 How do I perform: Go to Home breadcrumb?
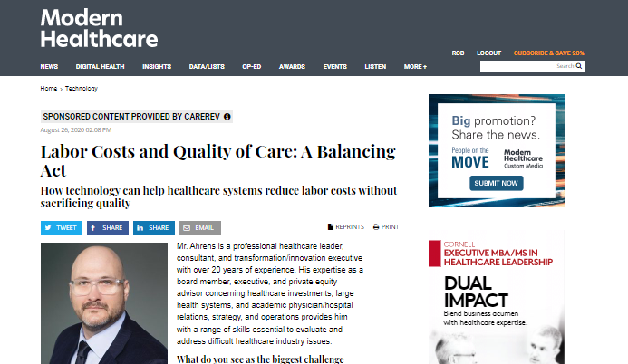[x=48, y=89]
